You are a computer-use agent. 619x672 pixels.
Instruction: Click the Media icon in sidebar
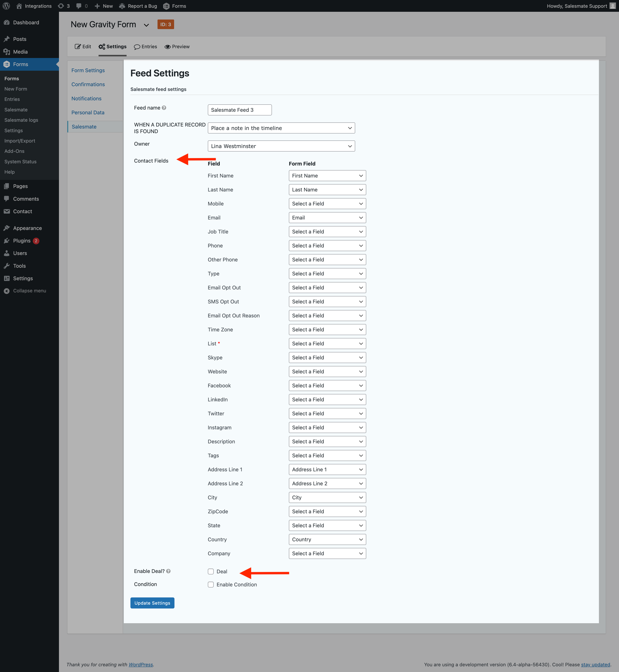pos(7,52)
